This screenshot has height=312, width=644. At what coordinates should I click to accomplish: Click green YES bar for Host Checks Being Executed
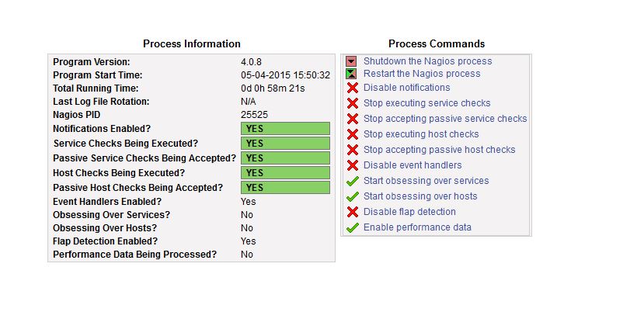[x=285, y=173]
